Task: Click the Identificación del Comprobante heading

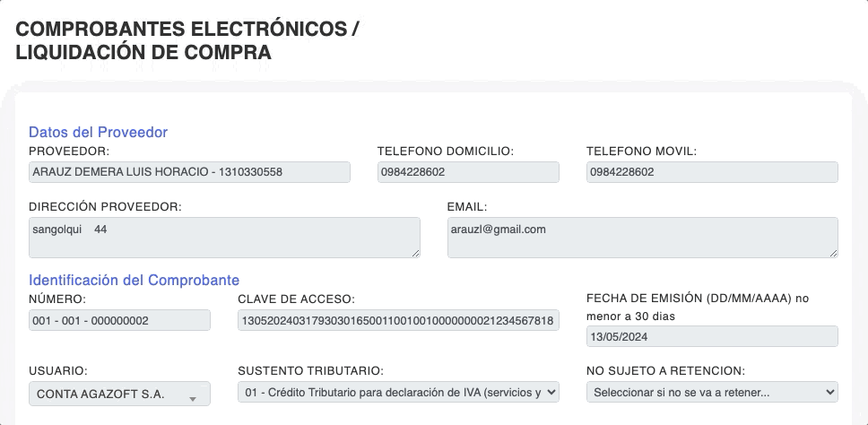Action: coord(134,280)
